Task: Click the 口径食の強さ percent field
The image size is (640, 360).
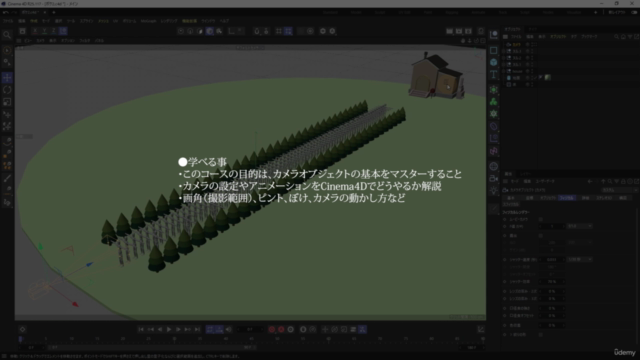Action: click(x=552, y=308)
